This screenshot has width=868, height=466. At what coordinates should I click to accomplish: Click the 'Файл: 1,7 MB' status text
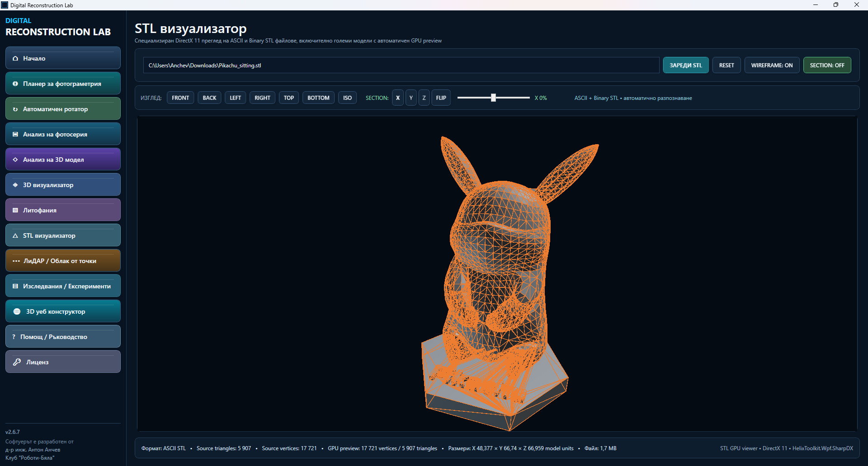tap(600, 448)
